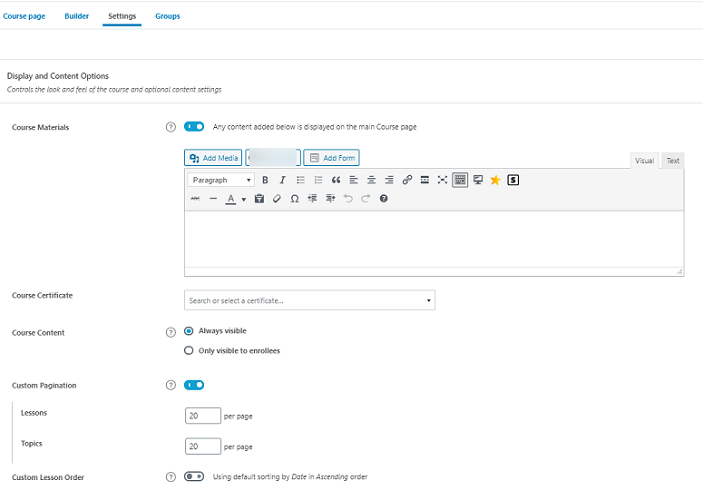This screenshot has height=500, width=703.
Task: Open help for Course Content
Action: 171,332
